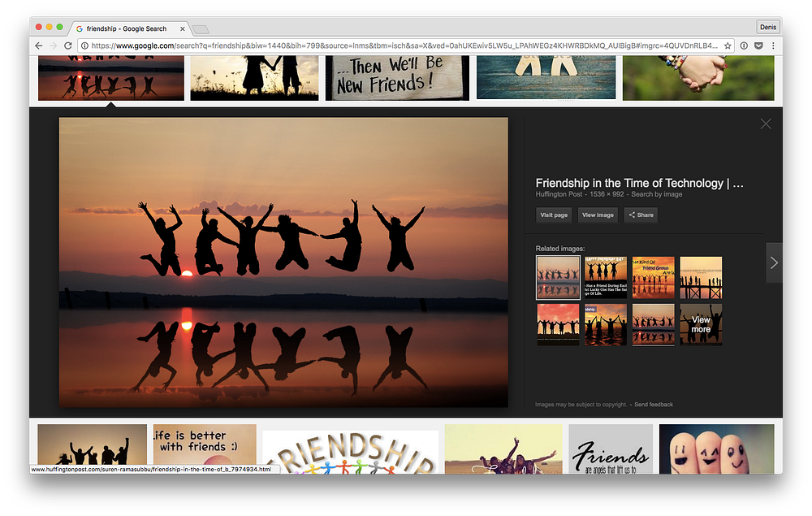Viewport: 812px width, 516px height.
Task: Click the Denis profile button
Action: click(768, 27)
